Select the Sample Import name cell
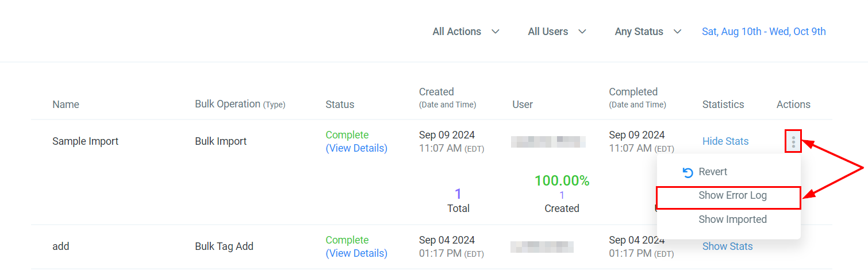The height and width of the screenshot is (270, 868). 85,141
